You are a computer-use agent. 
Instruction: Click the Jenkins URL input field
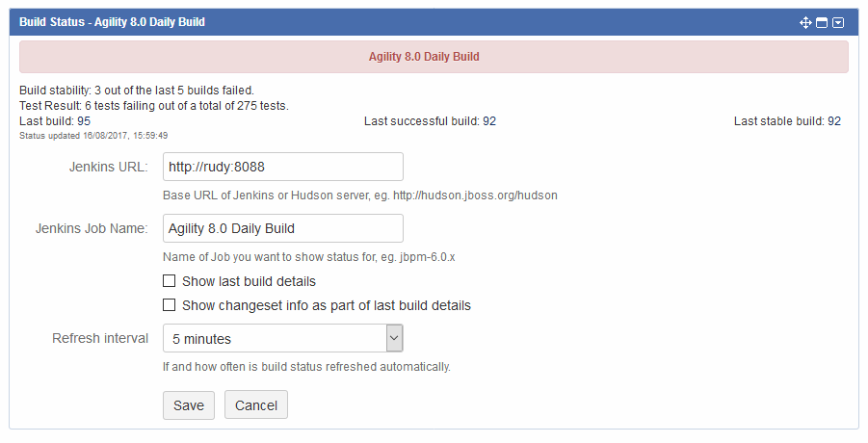coord(282,167)
